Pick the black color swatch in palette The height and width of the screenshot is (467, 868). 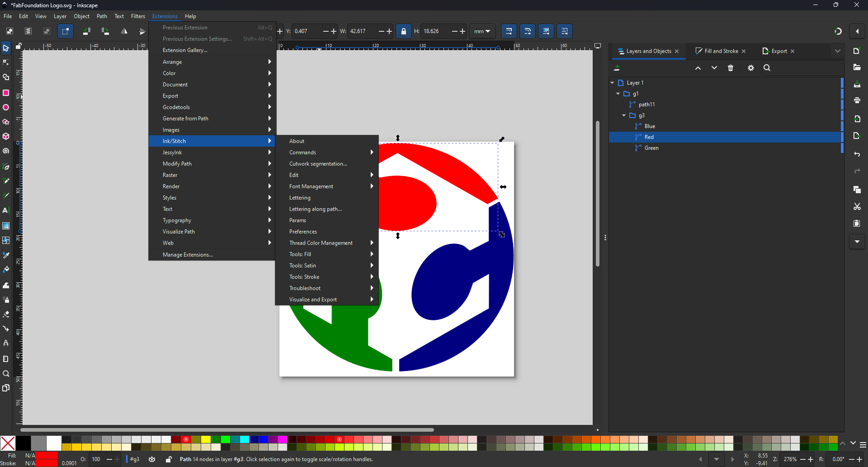24,443
